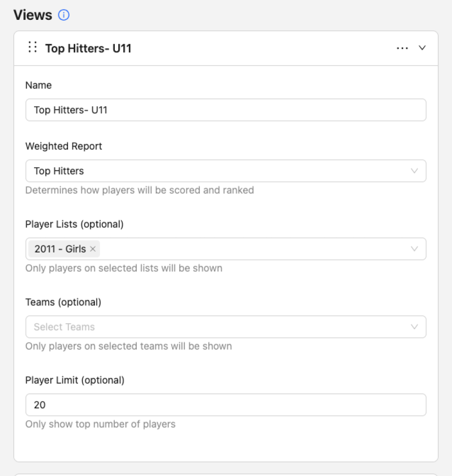Open the three-dot more options menu
Viewport: 452px width, 476px height.
[x=402, y=48]
